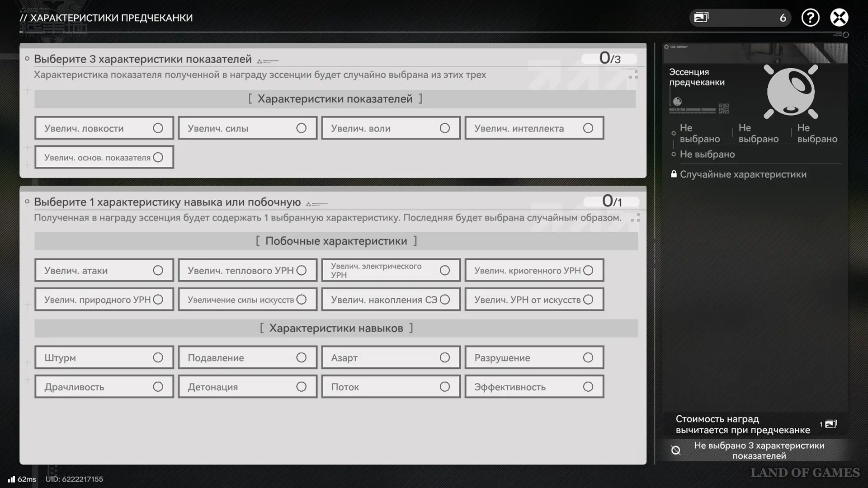868x488 pixels.
Task: Choose the Эффективность skill stat
Action: (x=534, y=387)
